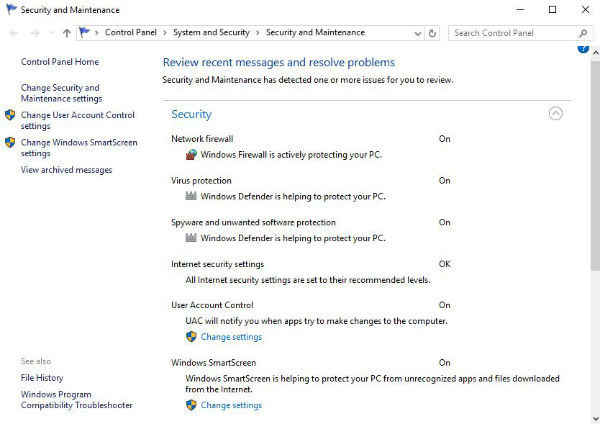Screen dimensions: 600x424
Task: Click Change settings under Windows SmartScreen
Action: pyautogui.click(x=231, y=405)
